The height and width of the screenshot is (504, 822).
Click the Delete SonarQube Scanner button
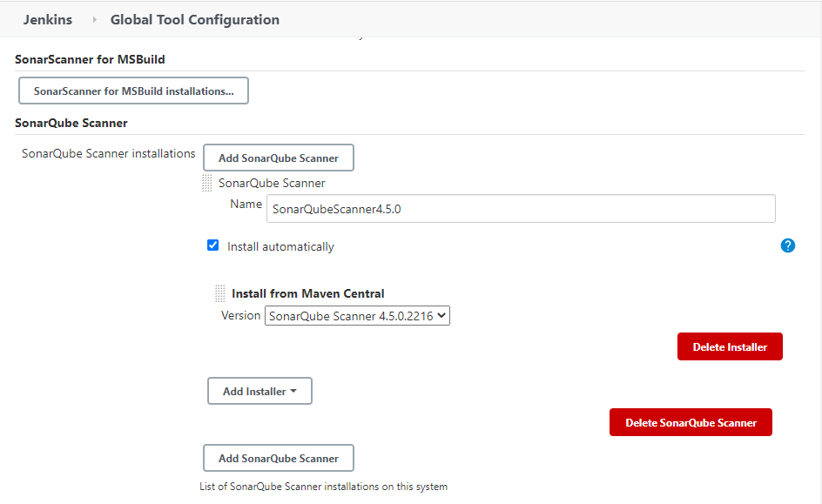tap(691, 422)
